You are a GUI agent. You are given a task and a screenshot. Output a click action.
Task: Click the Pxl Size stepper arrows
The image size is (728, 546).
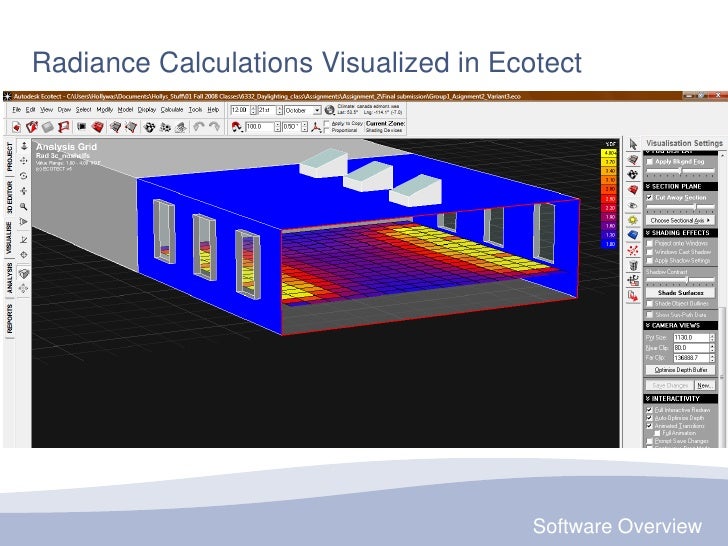coord(712,338)
